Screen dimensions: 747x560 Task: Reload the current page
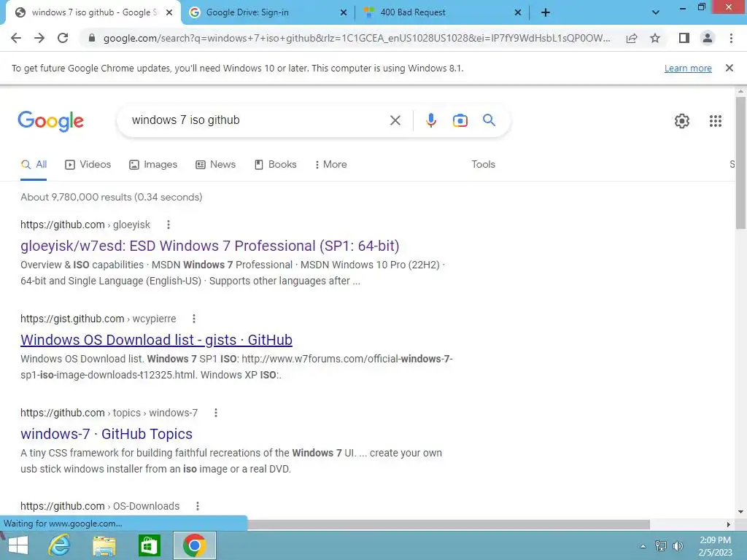pos(63,38)
